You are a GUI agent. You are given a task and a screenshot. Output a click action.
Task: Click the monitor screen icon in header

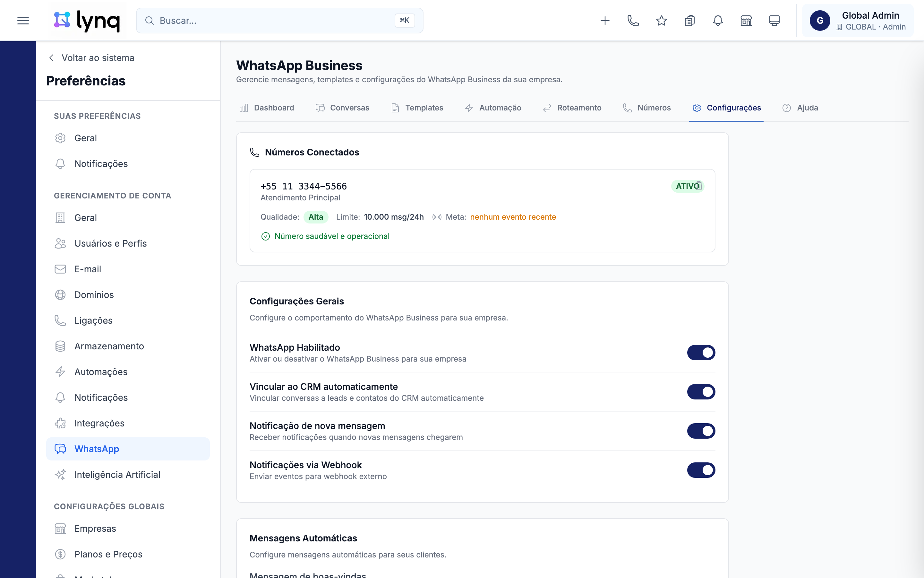774,21
